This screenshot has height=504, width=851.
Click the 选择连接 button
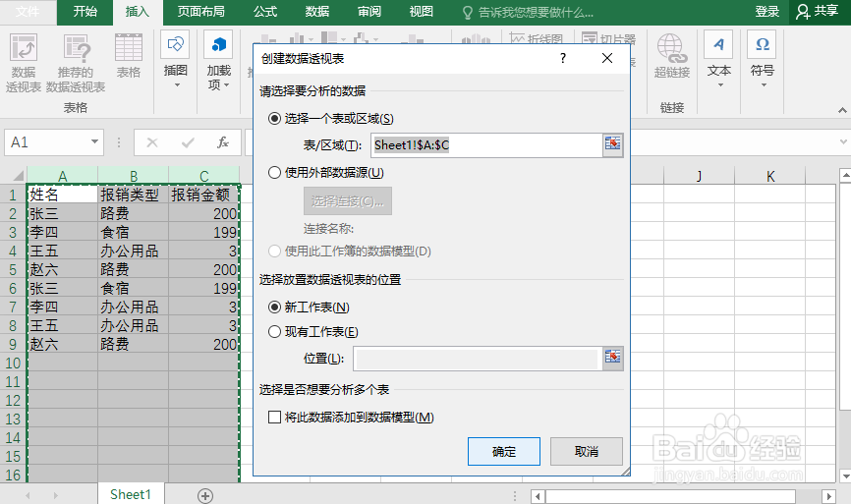coord(347,201)
